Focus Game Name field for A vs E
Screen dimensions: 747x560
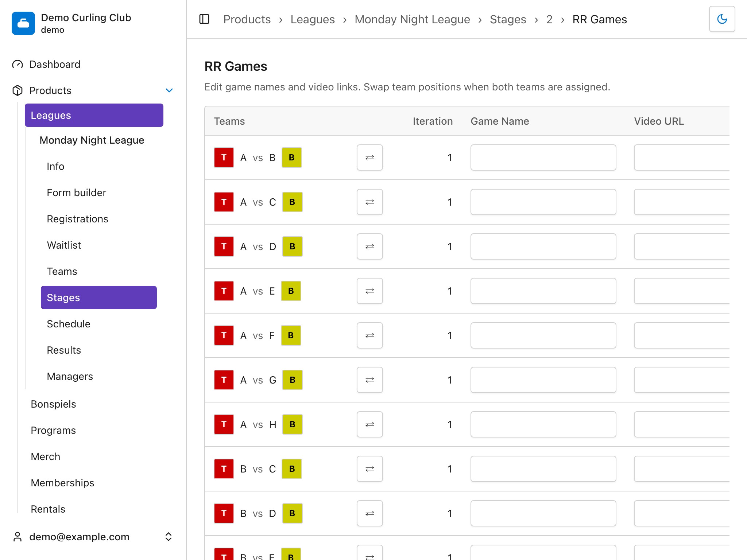coord(543,291)
